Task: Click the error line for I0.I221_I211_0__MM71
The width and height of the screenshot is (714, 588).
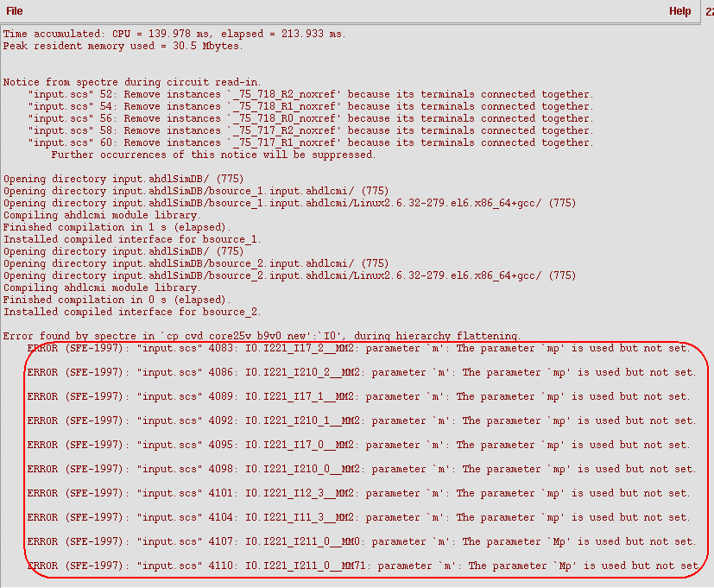Action: [361, 566]
